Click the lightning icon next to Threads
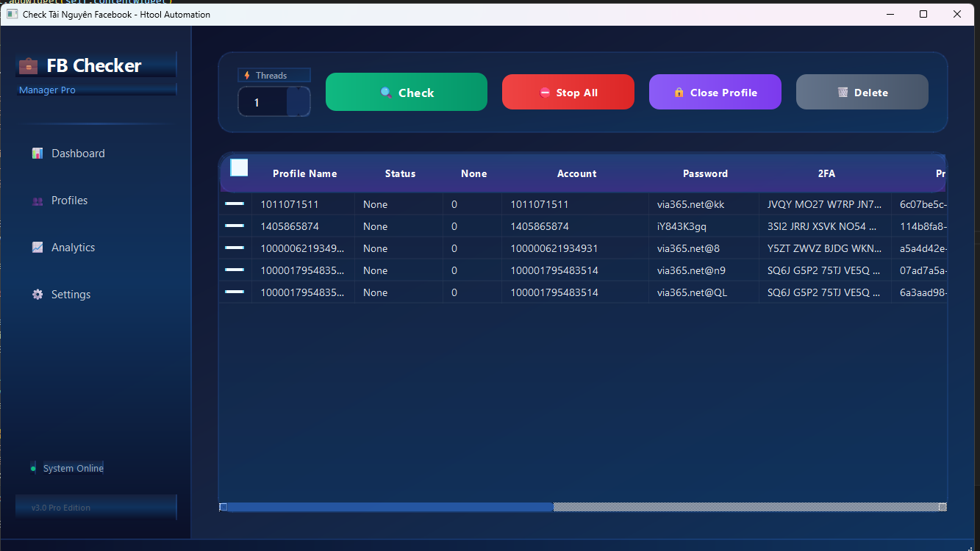 point(247,76)
